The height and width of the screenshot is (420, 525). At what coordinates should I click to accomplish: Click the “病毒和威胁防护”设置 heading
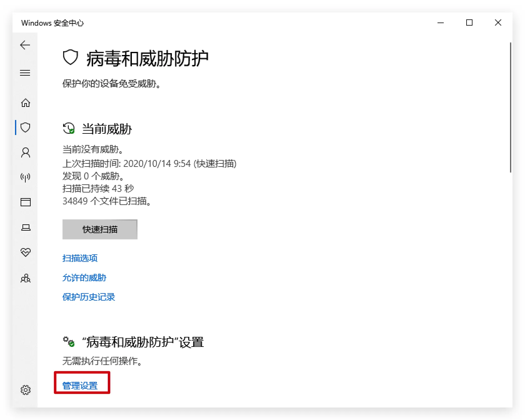[x=143, y=342]
